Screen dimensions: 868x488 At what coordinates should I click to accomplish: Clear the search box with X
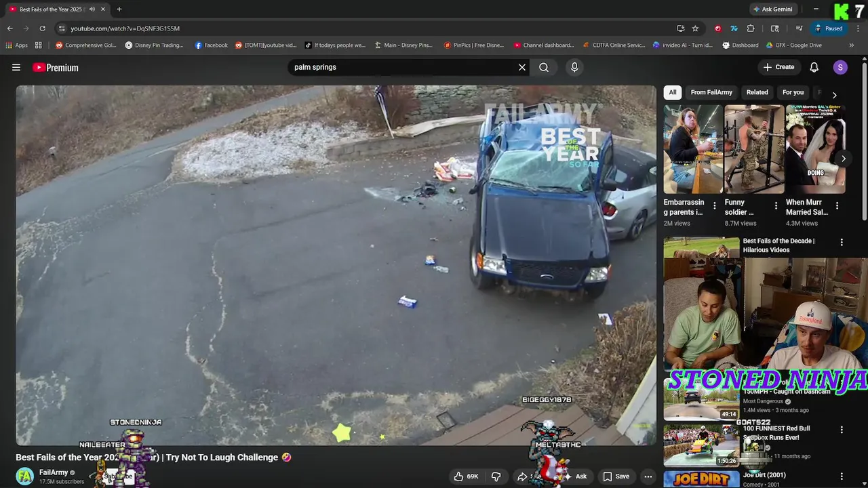pyautogui.click(x=522, y=67)
